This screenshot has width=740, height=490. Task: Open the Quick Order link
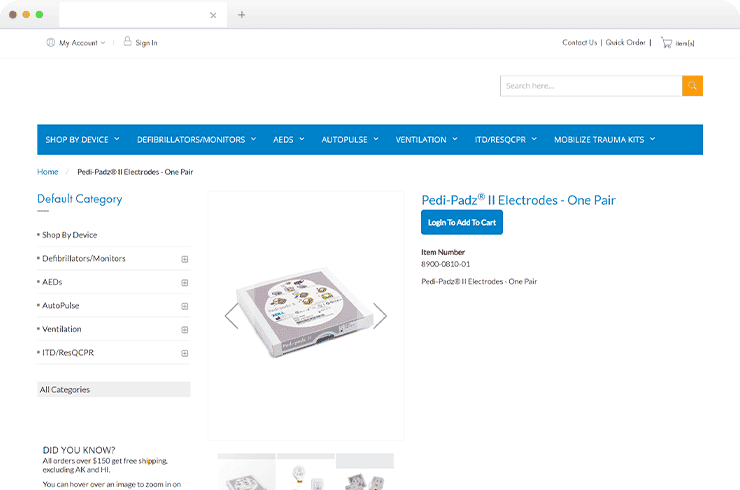625,42
